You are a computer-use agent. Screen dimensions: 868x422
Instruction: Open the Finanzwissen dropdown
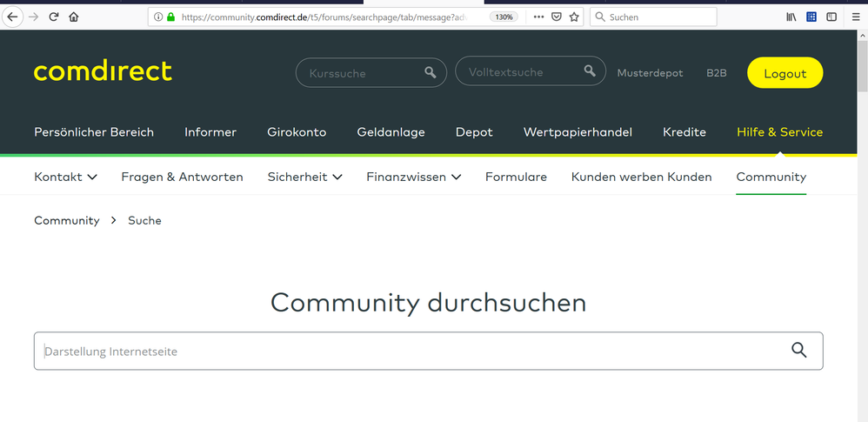coord(413,177)
